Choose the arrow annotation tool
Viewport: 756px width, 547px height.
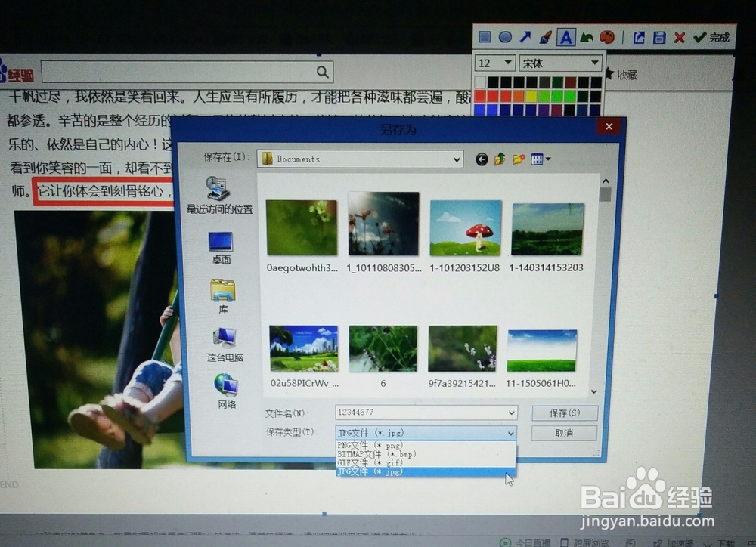pos(525,36)
